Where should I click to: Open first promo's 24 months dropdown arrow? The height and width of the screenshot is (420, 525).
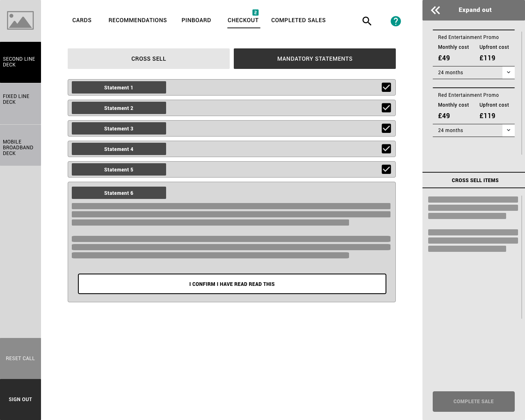point(509,73)
